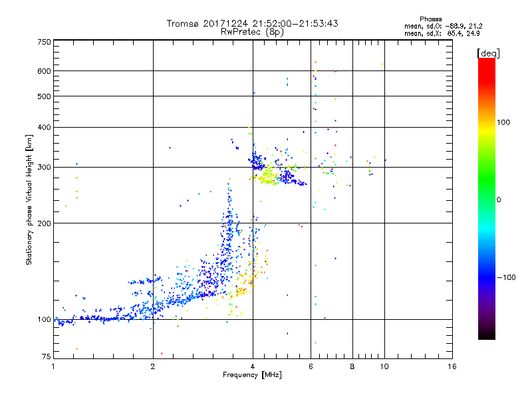The image size is (532, 399).
Task: Click the y-axis tick label '75'
Action: 47,356
